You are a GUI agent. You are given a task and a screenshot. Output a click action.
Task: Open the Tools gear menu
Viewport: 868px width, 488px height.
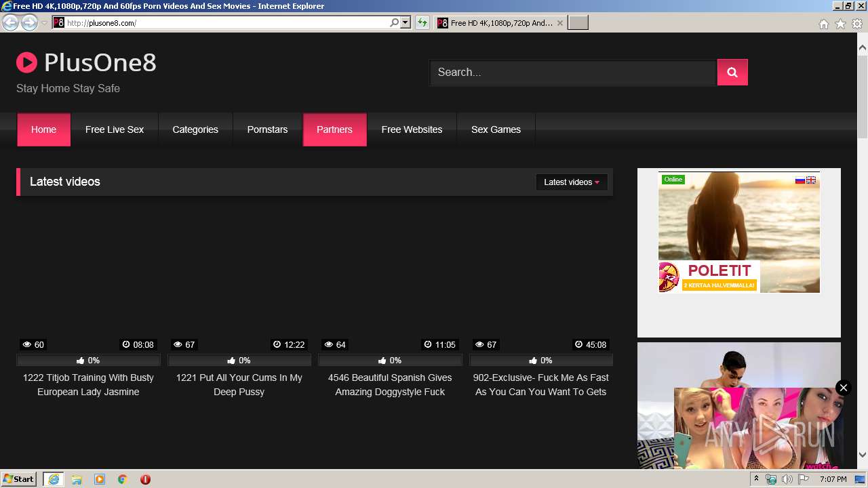(857, 24)
